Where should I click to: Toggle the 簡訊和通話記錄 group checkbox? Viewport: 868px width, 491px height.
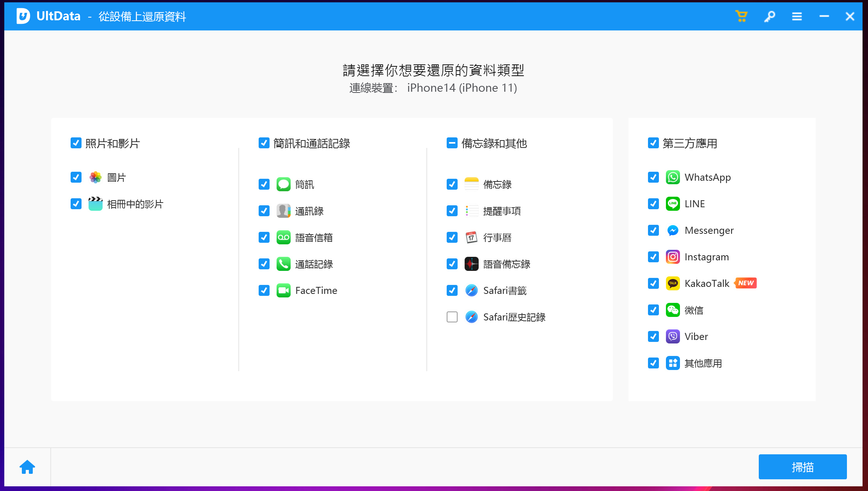coord(264,143)
